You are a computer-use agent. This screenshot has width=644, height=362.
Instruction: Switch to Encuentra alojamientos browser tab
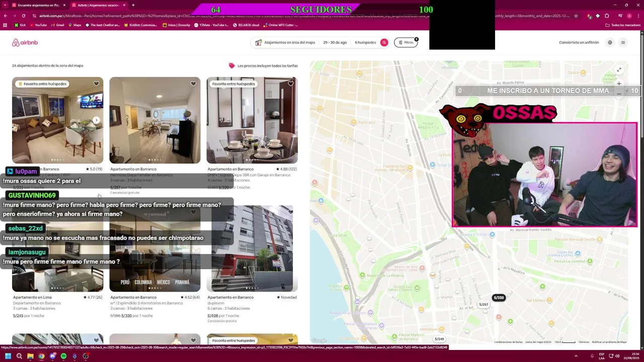tap(38, 5)
